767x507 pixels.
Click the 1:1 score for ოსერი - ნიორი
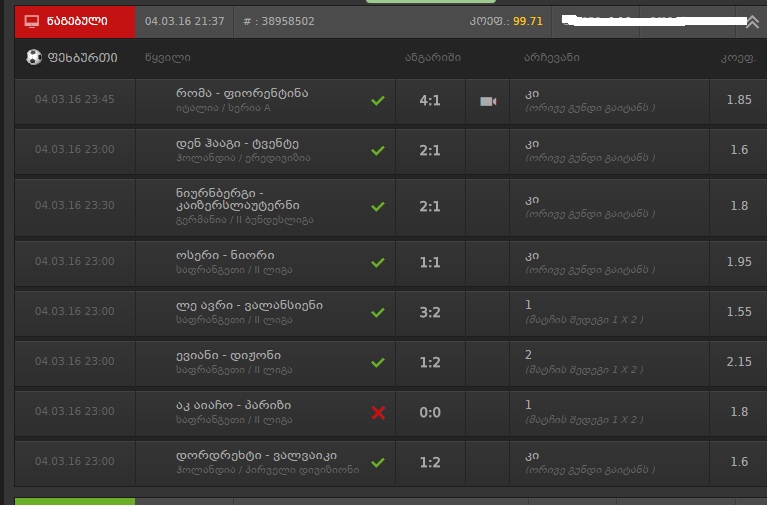coord(430,263)
